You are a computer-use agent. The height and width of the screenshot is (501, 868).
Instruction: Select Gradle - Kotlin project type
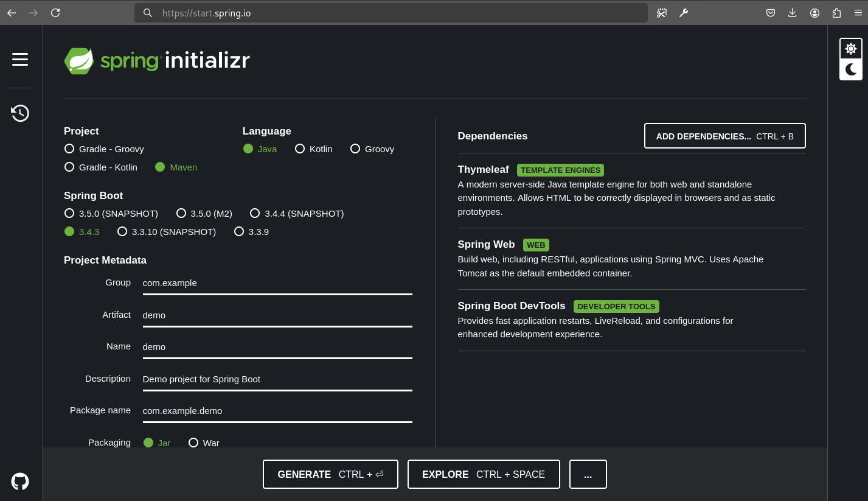pyautogui.click(x=101, y=167)
